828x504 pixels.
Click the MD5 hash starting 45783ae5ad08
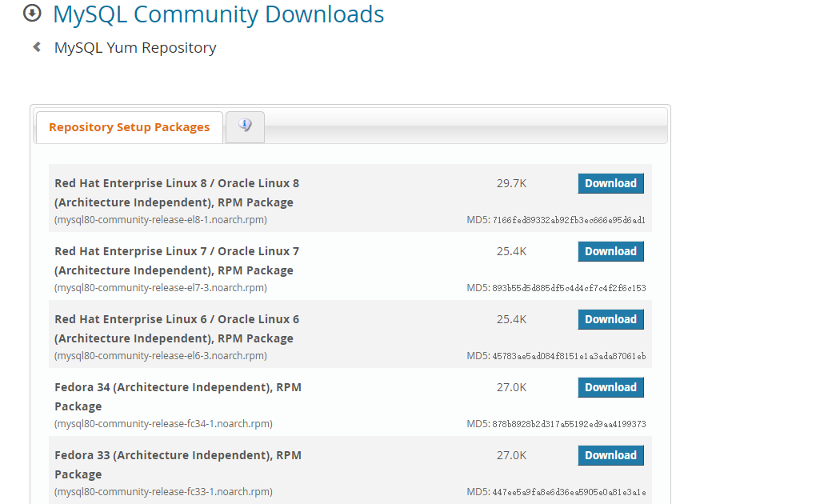569,357
